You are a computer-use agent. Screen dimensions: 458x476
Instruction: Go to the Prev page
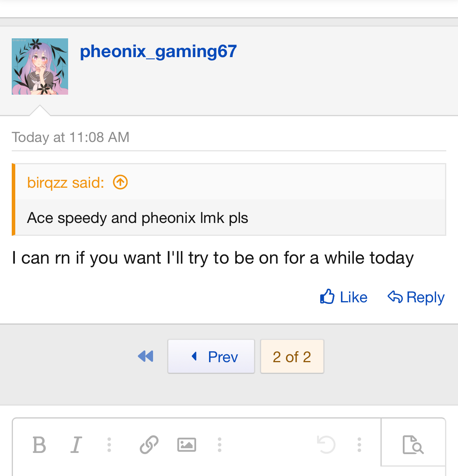pos(211,356)
